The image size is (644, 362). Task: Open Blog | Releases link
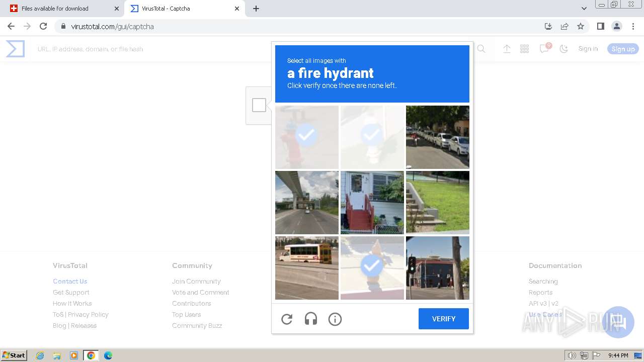click(74, 325)
